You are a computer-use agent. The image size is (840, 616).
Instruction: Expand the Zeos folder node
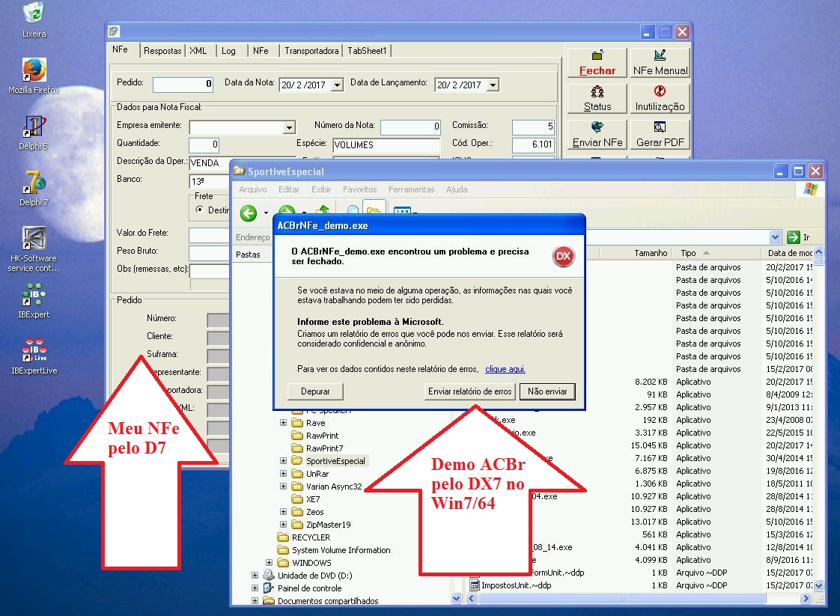click(284, 511)
